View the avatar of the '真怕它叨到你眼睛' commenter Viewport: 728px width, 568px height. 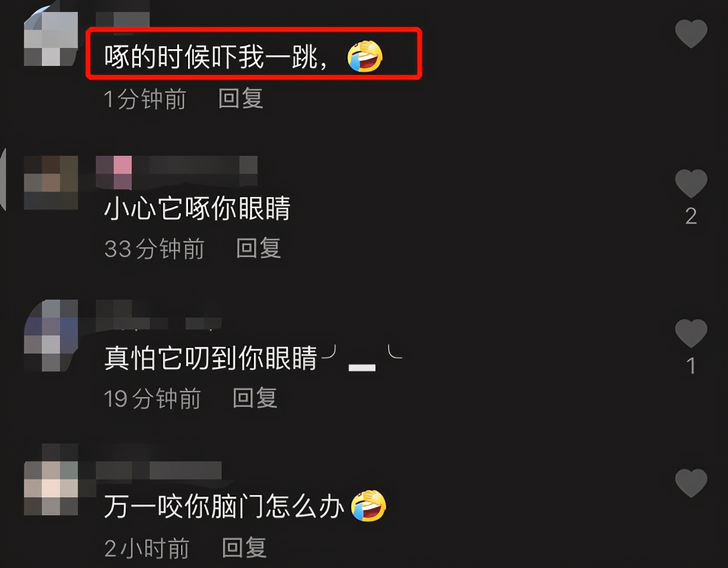pyautogui.click(x=51, y=336)
